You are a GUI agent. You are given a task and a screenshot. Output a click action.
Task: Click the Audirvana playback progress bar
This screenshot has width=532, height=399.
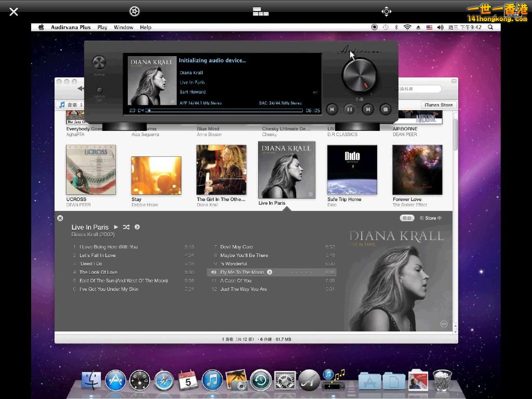pyautogui.click(x=224, y=110)
